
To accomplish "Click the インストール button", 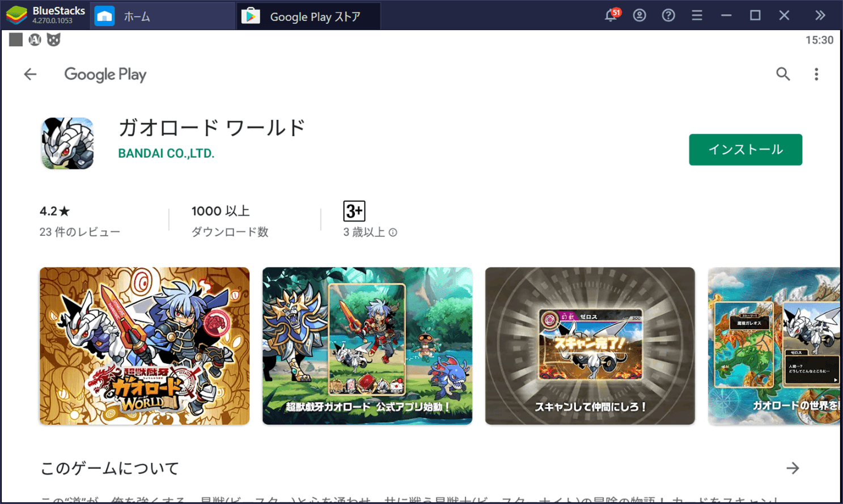I will 745,150.
